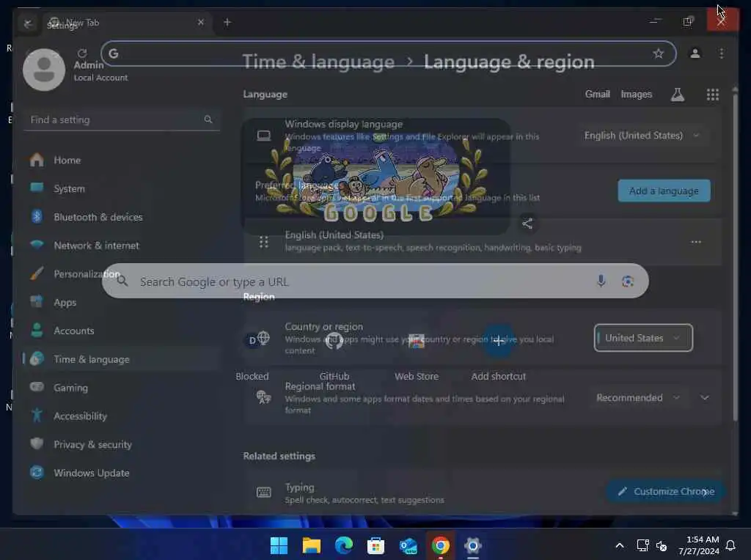The height and width of the screenshot is (560, 751).
Task: Open File Explorer from the taskbar
Action: coord(311,545)
